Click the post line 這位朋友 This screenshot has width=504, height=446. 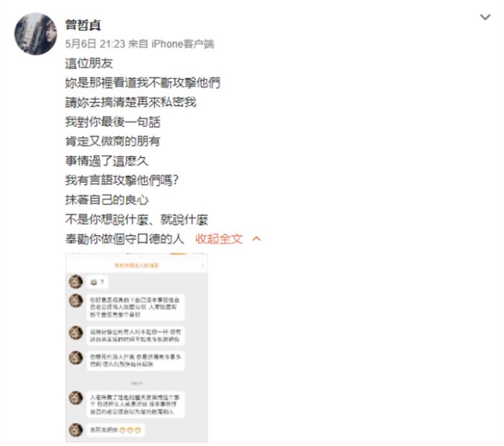click(x=89, y=63)
